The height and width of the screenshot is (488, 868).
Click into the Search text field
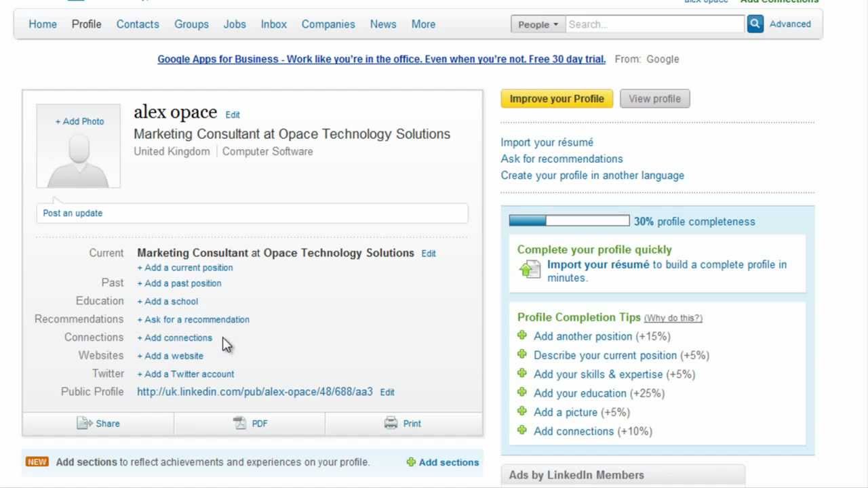[654, 24]
